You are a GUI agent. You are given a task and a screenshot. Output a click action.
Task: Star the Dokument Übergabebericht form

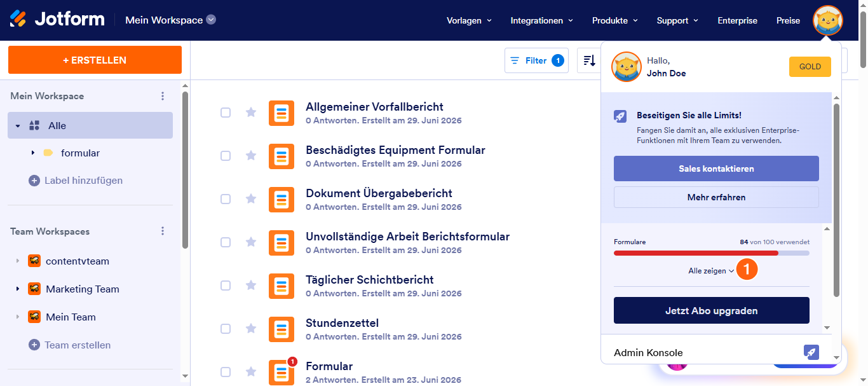[251, 199]
